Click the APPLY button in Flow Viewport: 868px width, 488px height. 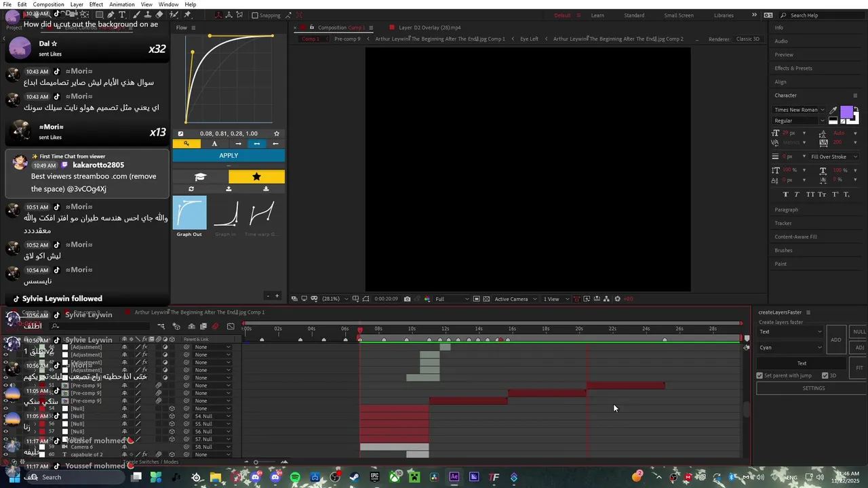point(229,155)
